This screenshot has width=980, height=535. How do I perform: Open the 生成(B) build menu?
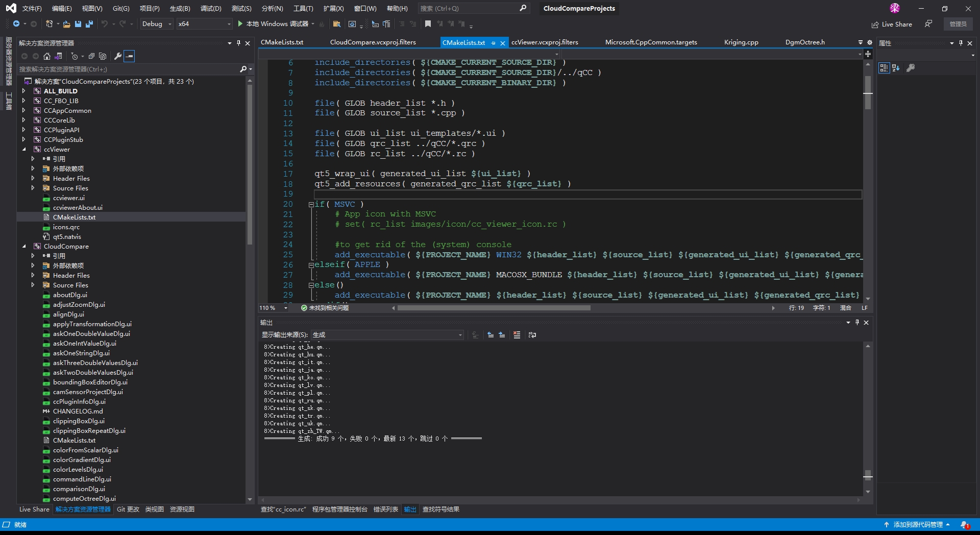point(180,9)
